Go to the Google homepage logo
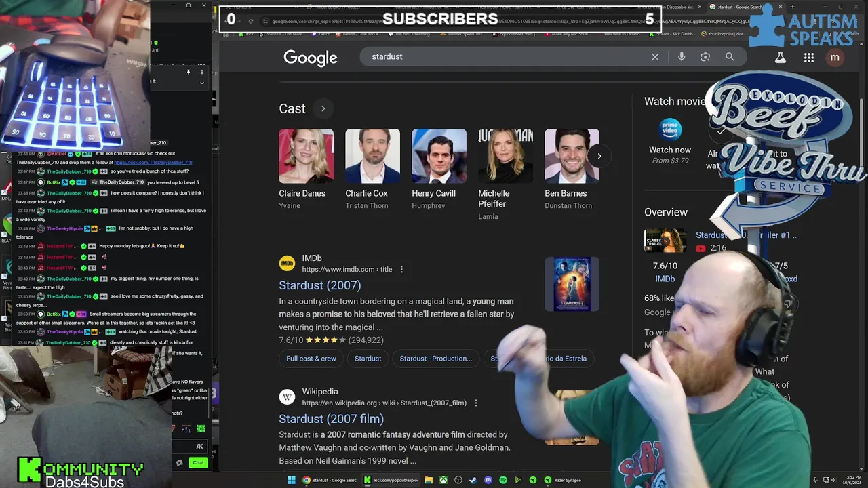This screenshot has height=488, width=868. 311,58
